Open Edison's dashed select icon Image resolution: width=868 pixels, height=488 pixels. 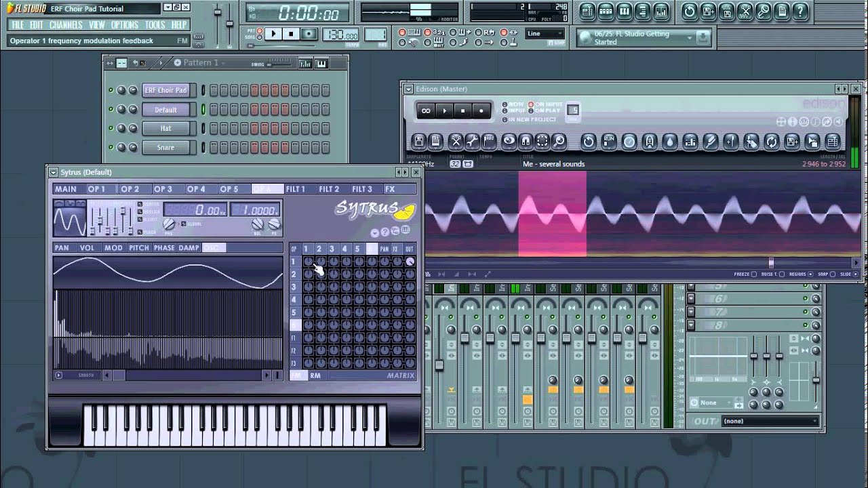542,141
